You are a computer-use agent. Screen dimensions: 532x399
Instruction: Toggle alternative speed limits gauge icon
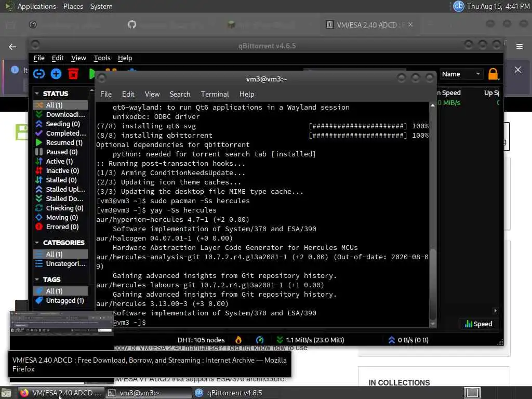pos(260,340)
